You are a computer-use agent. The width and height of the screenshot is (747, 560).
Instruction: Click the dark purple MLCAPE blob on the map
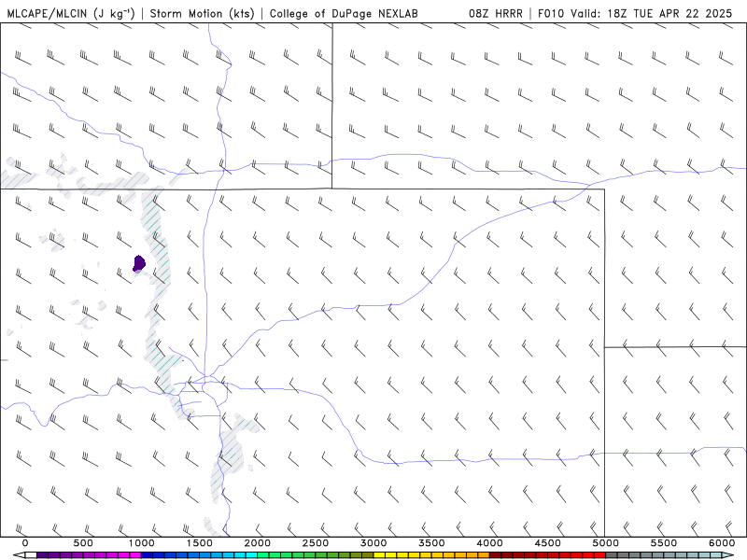pyautogui.click(x=138, y=263)
